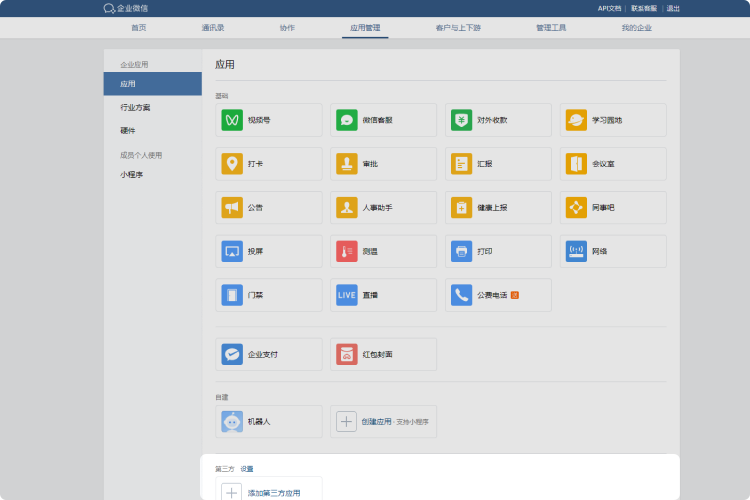Switch to the 通讯录 tab
The height and width of the screenshot is (500, 750).
[x=212, y=28]
